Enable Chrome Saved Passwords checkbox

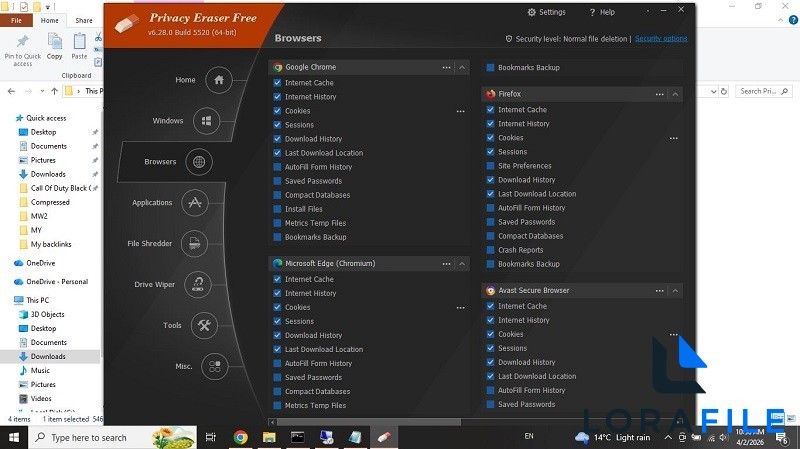[277, 181]
